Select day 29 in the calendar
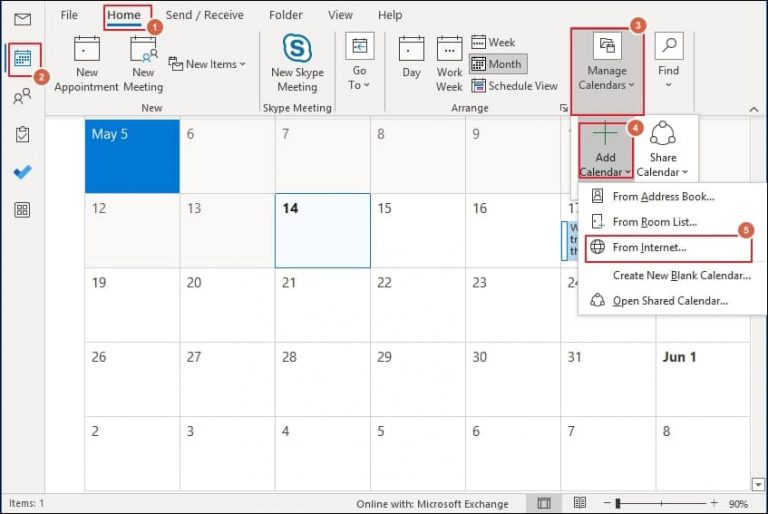The height and width of the screenshot is (514, 768). (x=418, y=379)
